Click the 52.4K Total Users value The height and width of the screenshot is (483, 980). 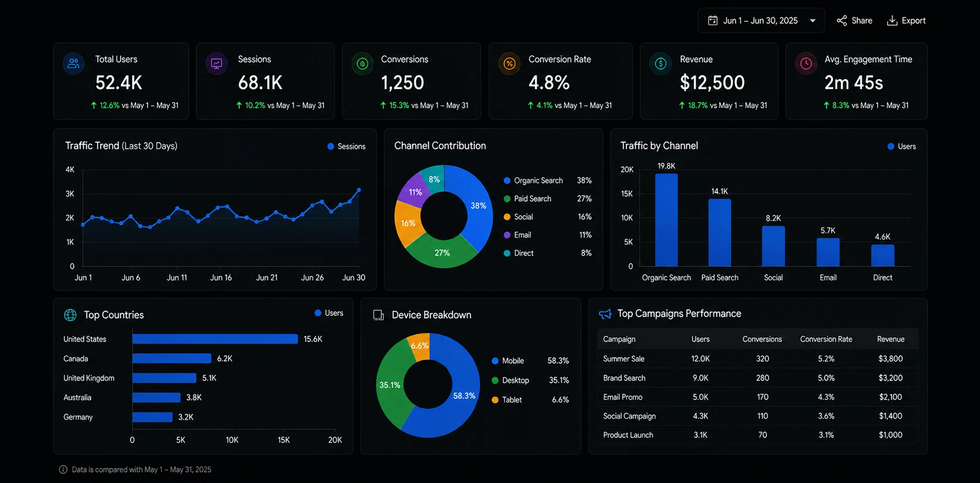(119, 83)
